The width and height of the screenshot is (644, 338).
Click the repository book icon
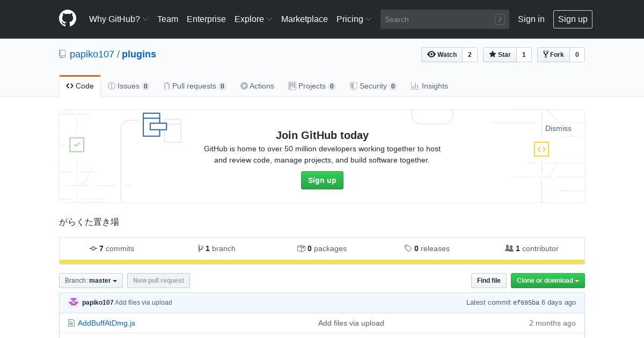coord(62,54)
